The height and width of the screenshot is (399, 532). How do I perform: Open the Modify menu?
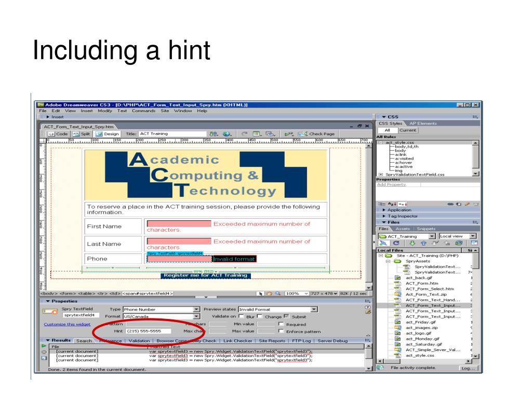[x=105, y=111]
